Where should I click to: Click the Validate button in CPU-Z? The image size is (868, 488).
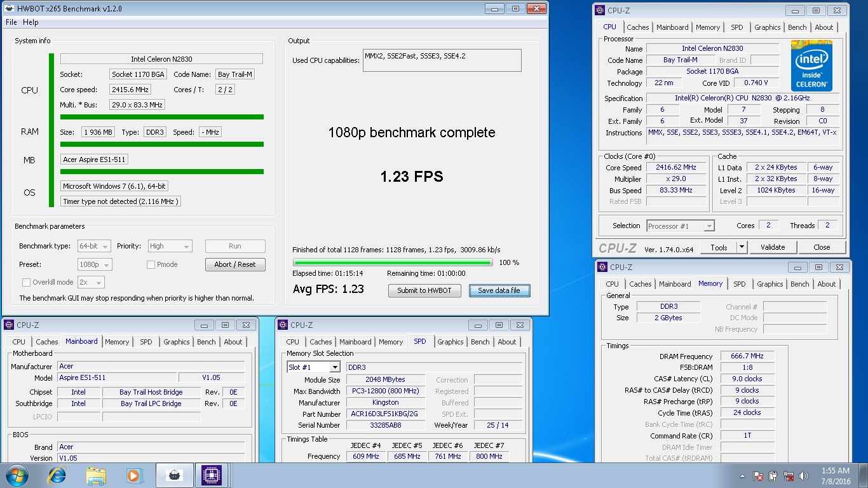pos(773,247)
